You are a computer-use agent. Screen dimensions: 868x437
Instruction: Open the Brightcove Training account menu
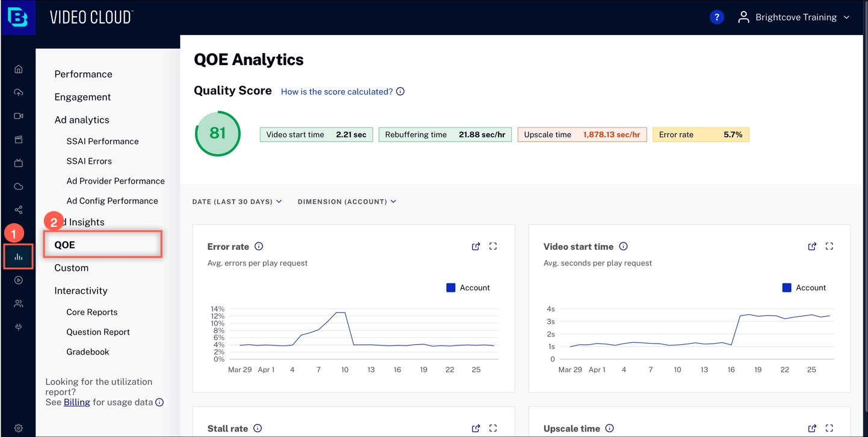(x=795, y=17)
